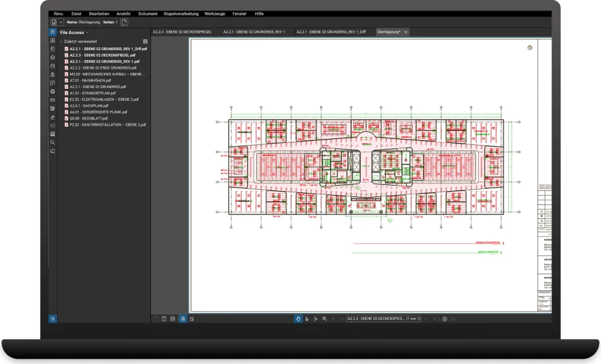The width and height of the screenshot is (601, 364).
Task: Toggle vertical split view in bottom bar
Action: pos(164,319)
